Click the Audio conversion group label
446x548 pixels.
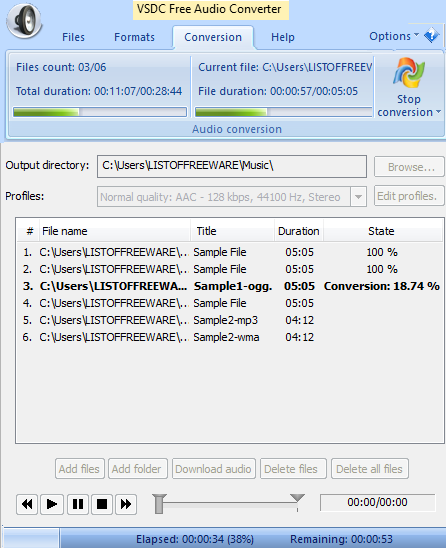[237, 129]
